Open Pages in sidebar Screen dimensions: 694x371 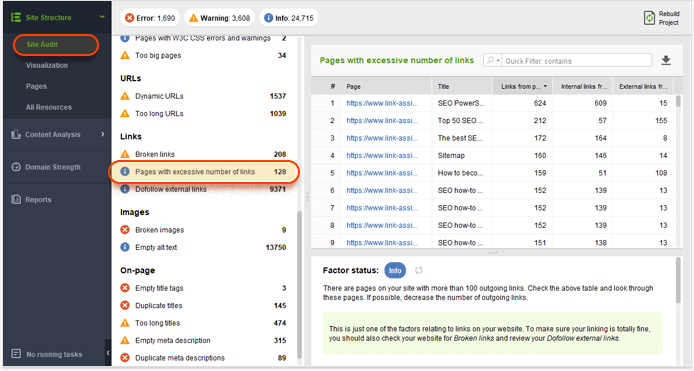(36, 86)
